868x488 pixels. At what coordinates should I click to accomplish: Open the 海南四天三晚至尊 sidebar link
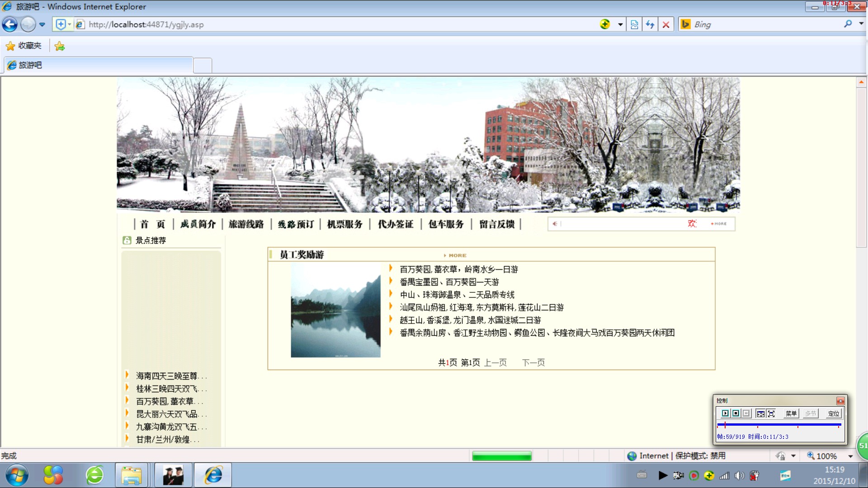[171, 376]
